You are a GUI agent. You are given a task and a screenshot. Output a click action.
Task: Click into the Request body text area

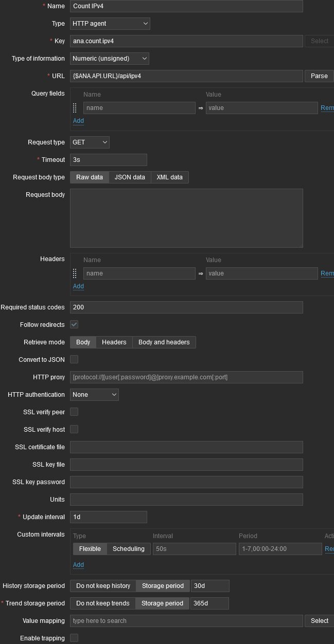(x=186, y=218)
